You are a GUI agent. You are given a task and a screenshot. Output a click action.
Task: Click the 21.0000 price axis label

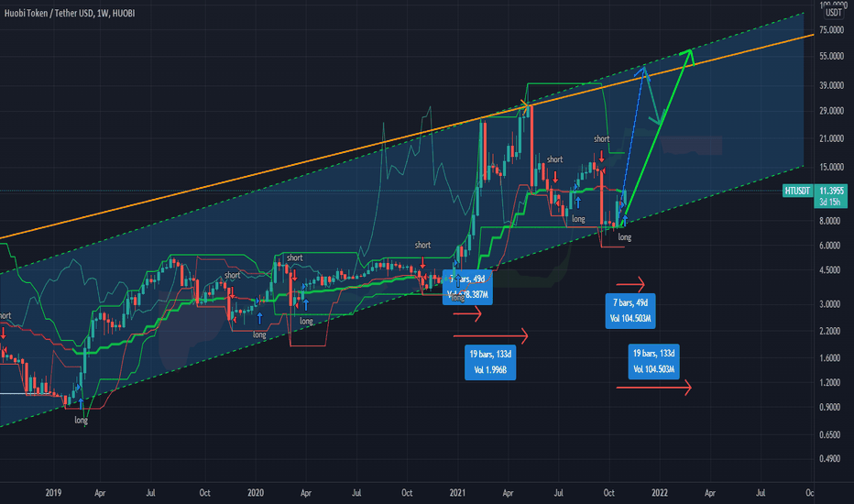(831, 139)
